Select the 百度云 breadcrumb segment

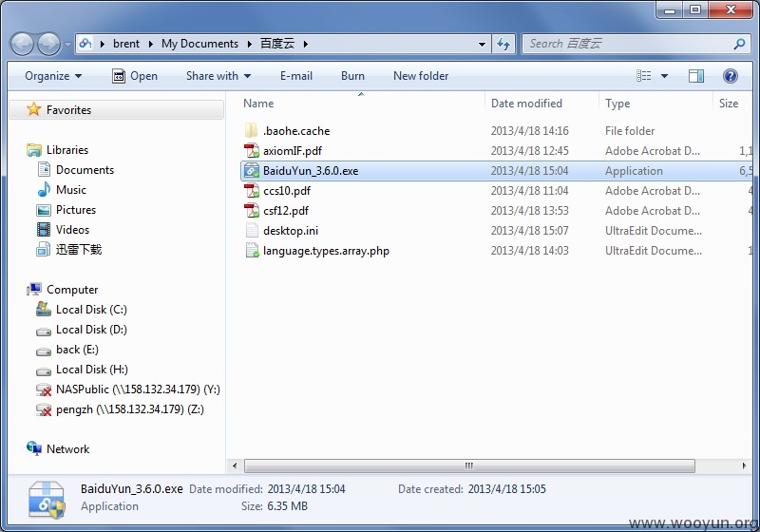(277, 44)
